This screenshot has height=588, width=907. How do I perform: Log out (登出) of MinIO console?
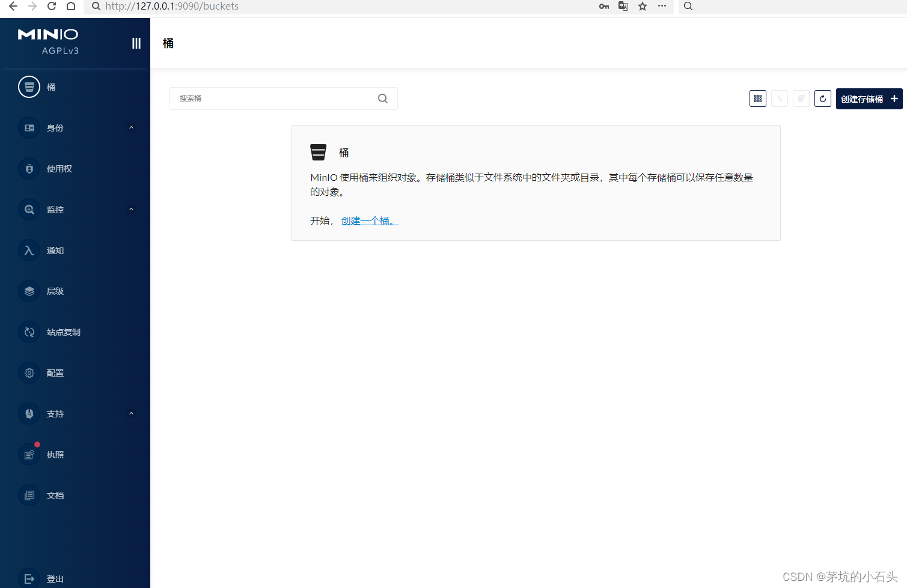[x=55, y=578]
